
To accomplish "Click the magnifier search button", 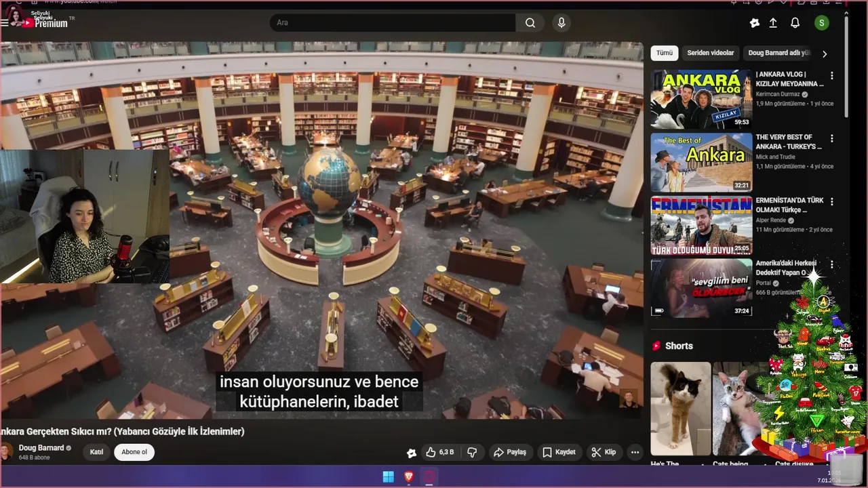I will pyautogui.click(x=530, y=23).
